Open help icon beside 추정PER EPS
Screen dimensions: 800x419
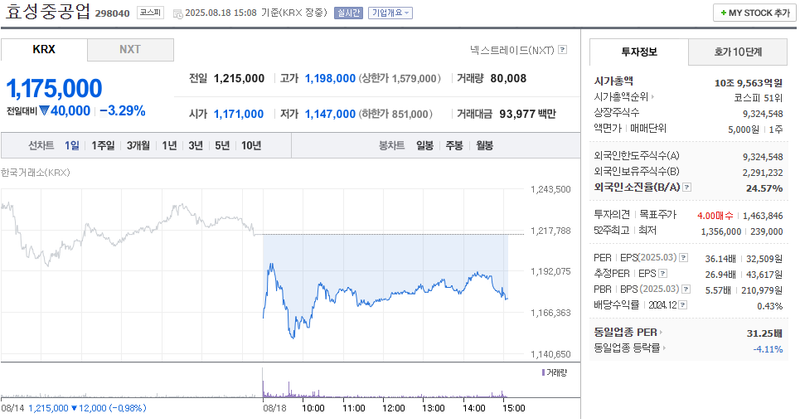(662, 274)
